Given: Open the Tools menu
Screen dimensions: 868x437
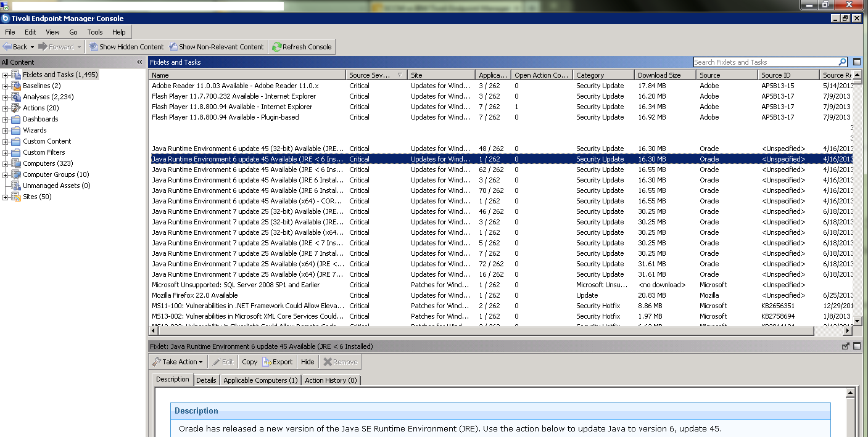Looking at the screenshot, I should (94, 32).
